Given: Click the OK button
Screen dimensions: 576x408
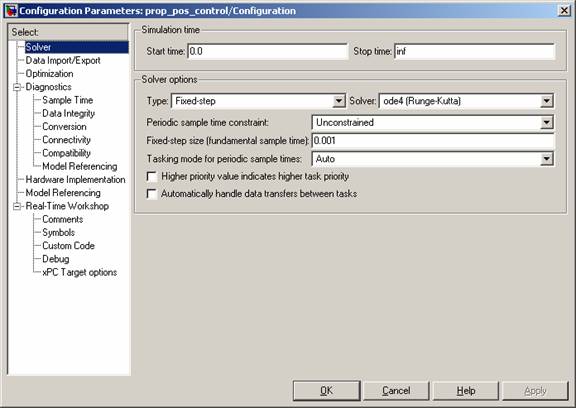Looking at the screenshot, I should point(327,391).
